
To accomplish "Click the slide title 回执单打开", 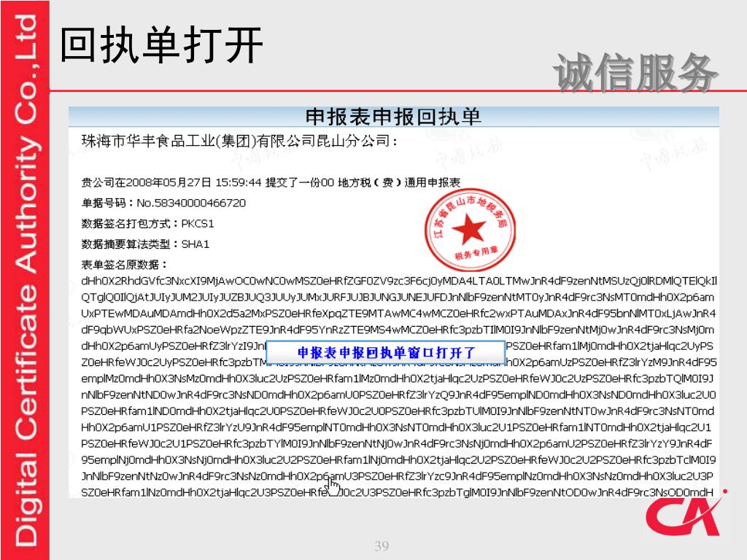I will (161, 45).
